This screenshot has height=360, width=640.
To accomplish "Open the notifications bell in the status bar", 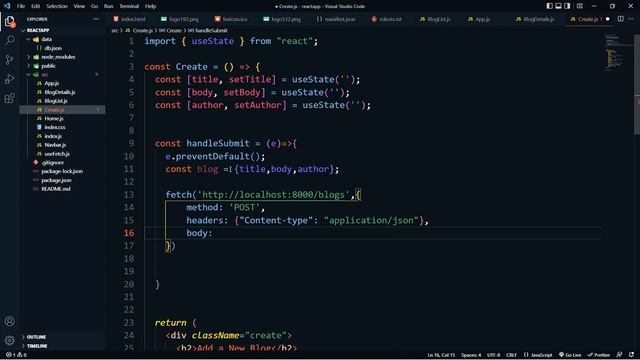I will click(x=632, y=355).
